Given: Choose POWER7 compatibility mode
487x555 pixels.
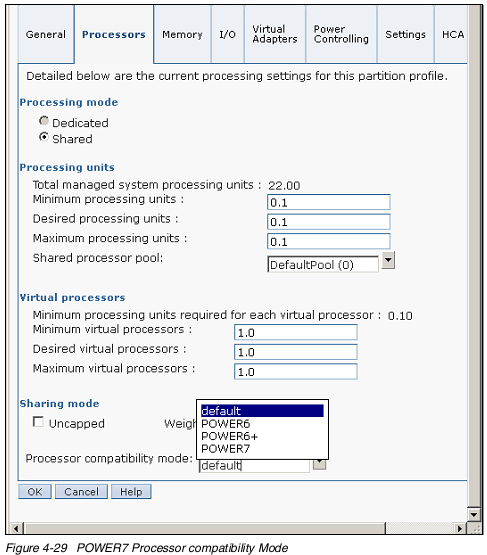Looking at the screenshot, I should 262,449.
